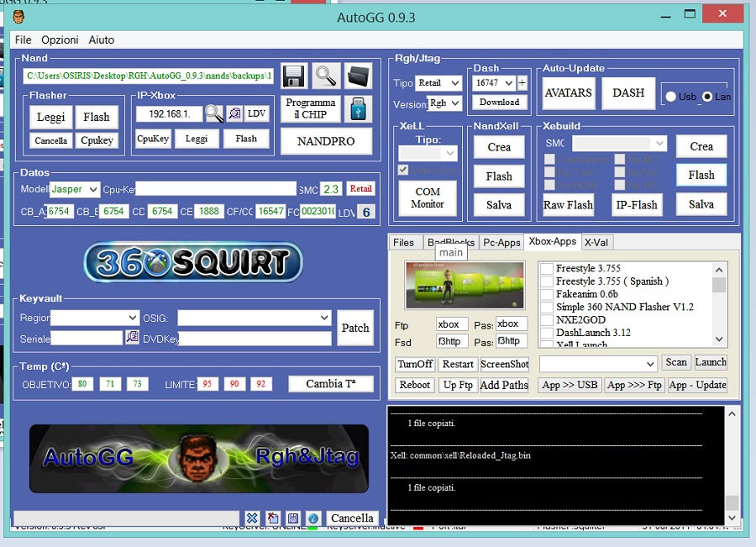Image resolution: width=756 pixels, height=547 pixels.
Task: Click the copy-clear icon in bottom toolbar
Action: pos(272,518)
